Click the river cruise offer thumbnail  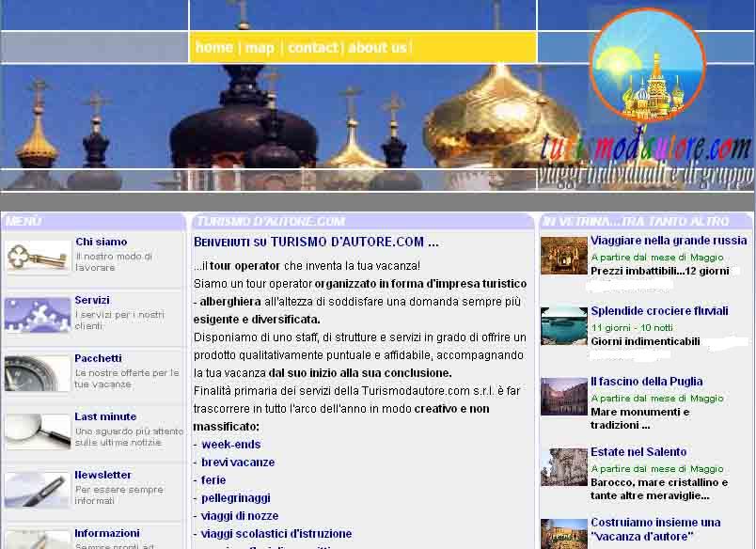click(563, 326)
